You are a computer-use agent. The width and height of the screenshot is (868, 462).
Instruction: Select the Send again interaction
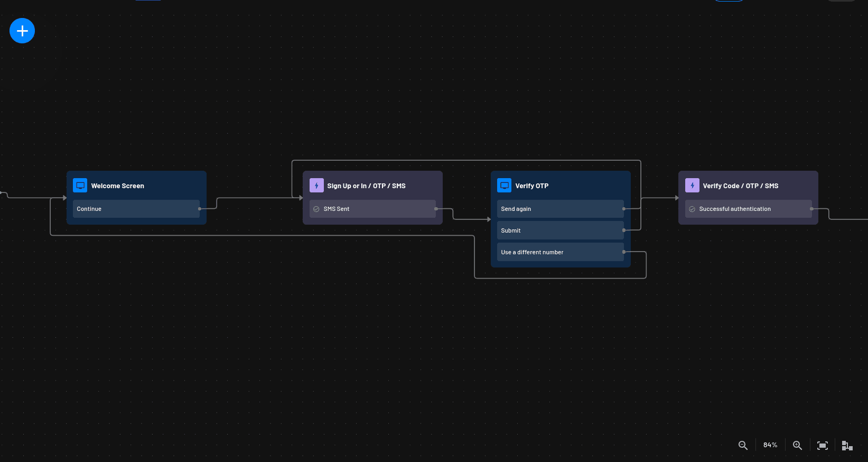[x=560, y=209]
